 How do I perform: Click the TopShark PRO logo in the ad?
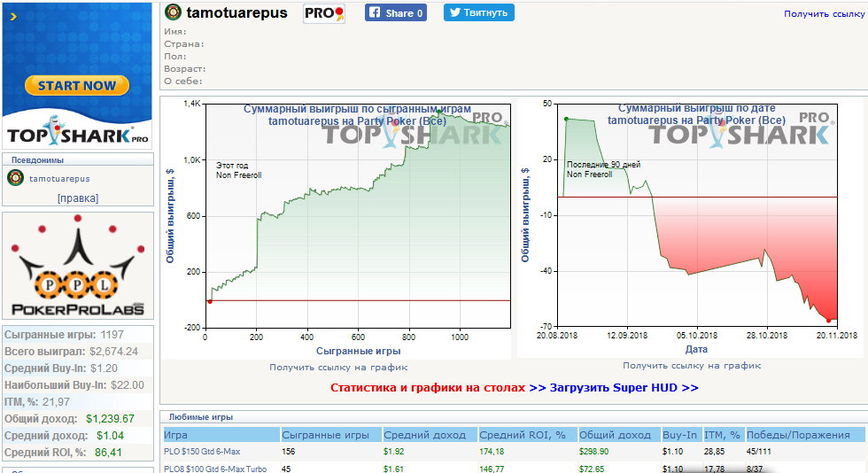78,132
